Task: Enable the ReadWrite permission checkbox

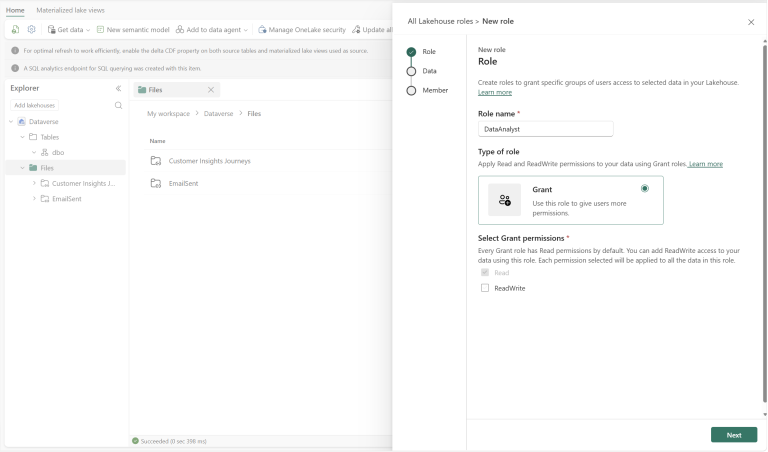Action: tap(485, 288)
